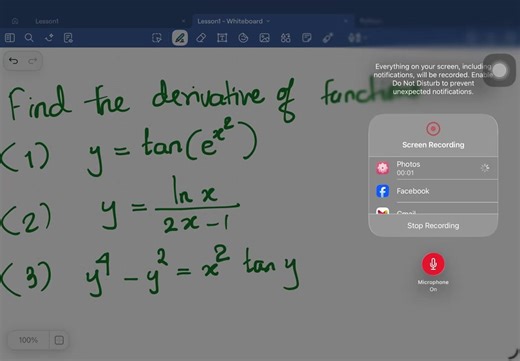Go to the home library icon
520x361 pixels.
click(15, 21)
